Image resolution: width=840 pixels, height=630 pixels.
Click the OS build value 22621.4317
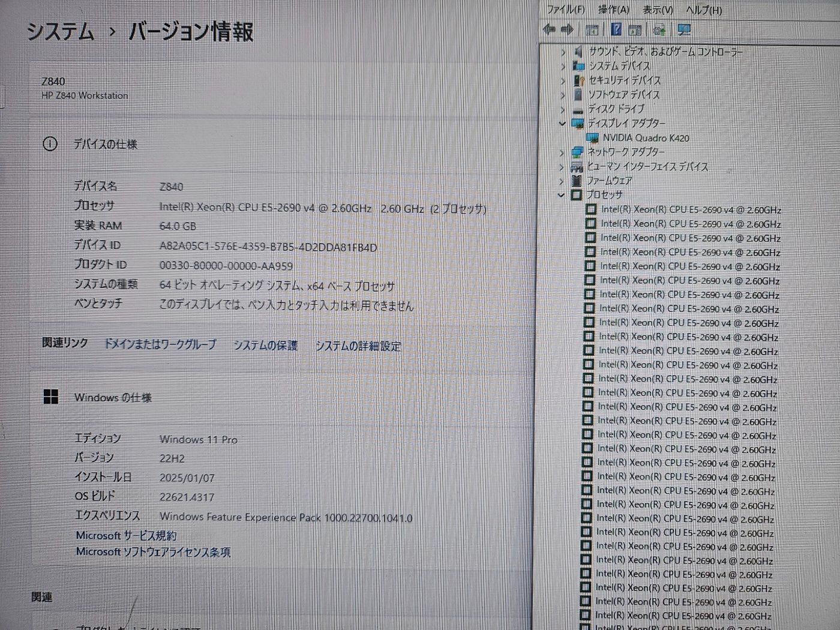187,497
